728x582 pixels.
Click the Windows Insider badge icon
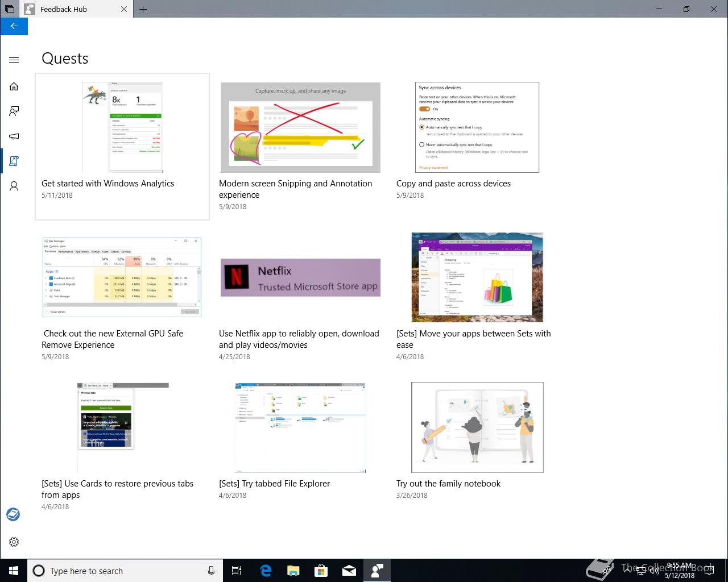(13, 514)
